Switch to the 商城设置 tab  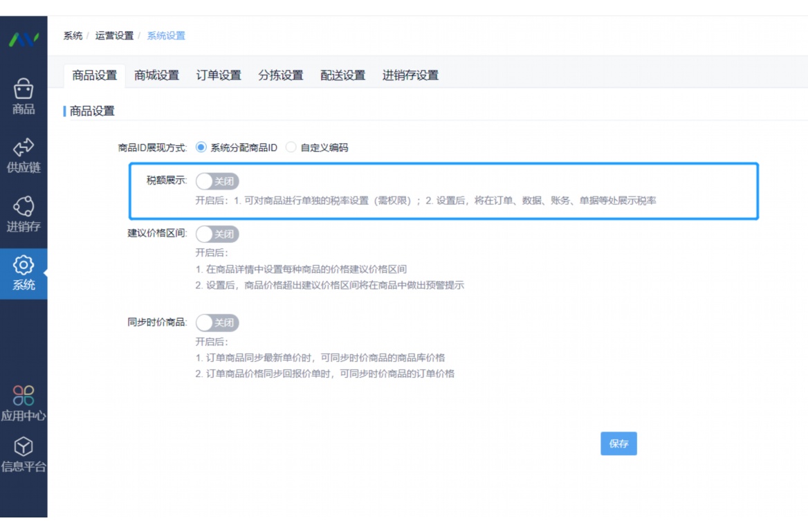click(157, 75)
